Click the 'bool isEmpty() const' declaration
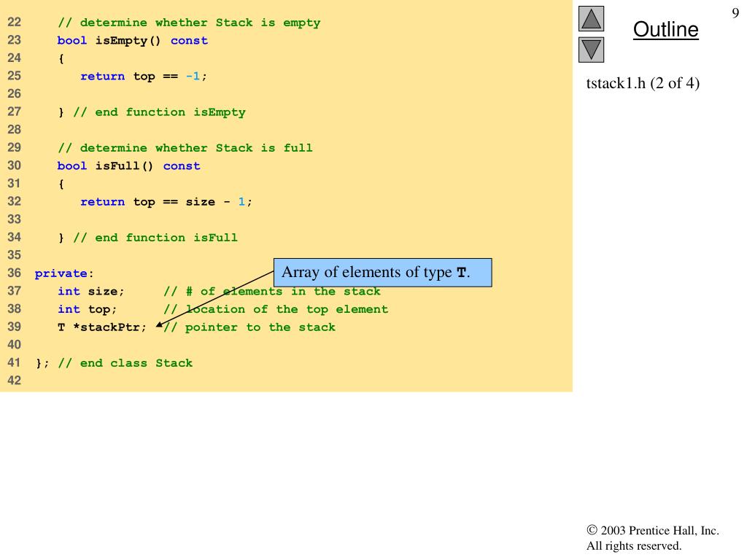Screen dimensions: 747x560 133,41
